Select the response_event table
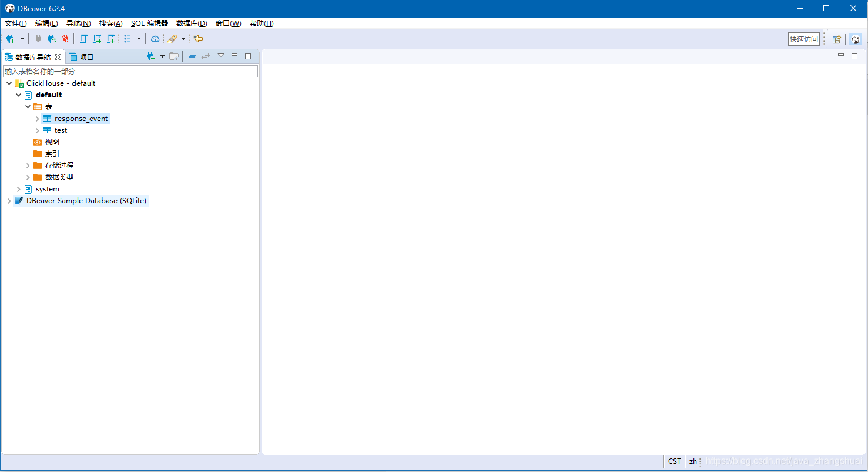Image resolution: width=868 pixels, height=472 pixels. (x=81, y=119)
